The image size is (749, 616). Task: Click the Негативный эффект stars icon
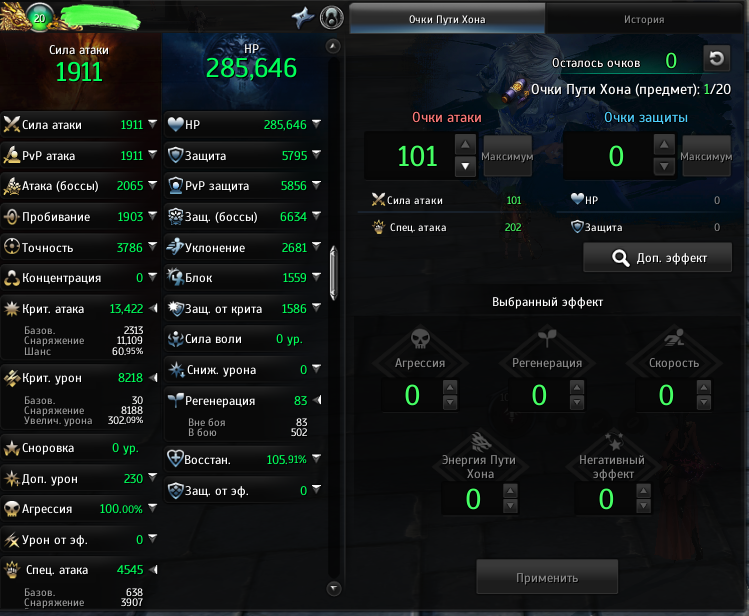614,442
